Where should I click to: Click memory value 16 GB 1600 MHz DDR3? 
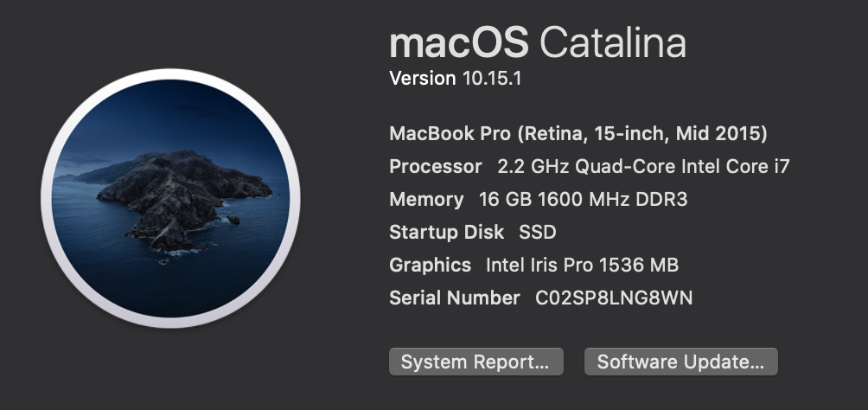[583, 200]
